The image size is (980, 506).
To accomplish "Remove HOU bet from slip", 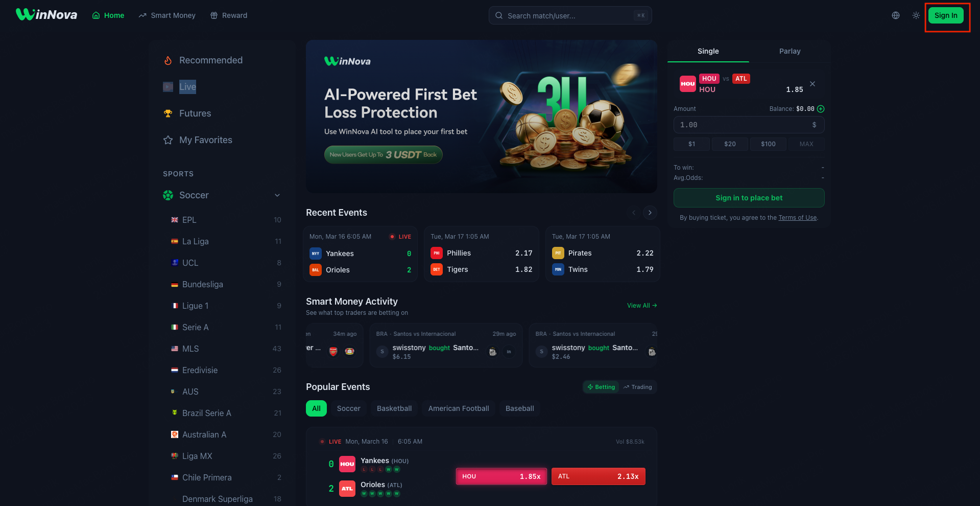I will click(812, 84).
